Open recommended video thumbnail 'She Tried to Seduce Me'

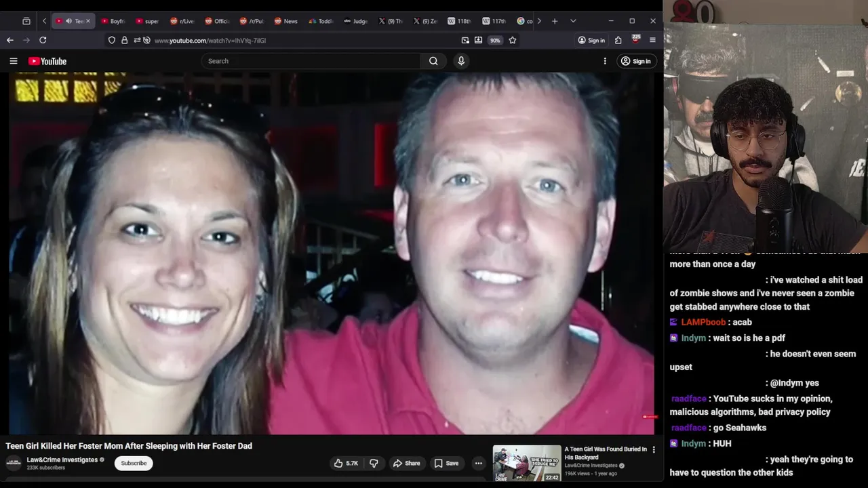click(527, 464)
